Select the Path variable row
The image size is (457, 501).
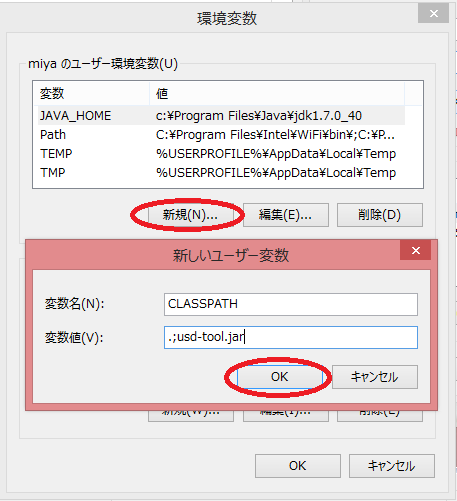click(221, 135)
